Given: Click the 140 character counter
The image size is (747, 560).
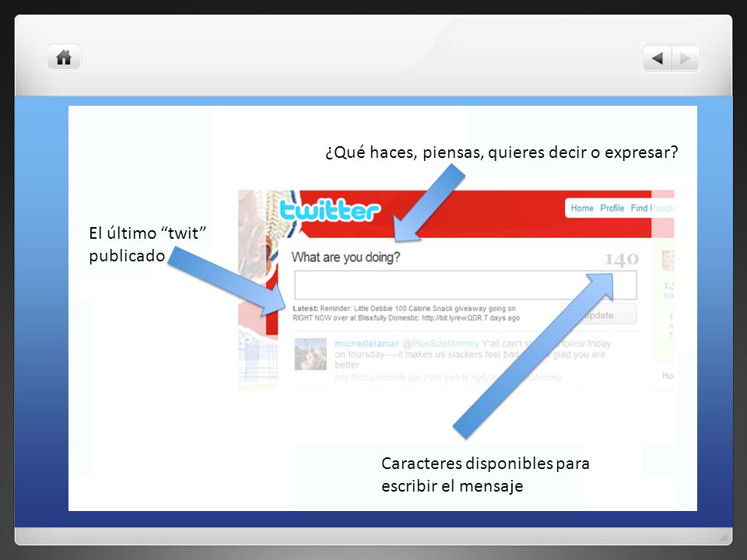Looking at the screenshot, I should coord(622,260).
